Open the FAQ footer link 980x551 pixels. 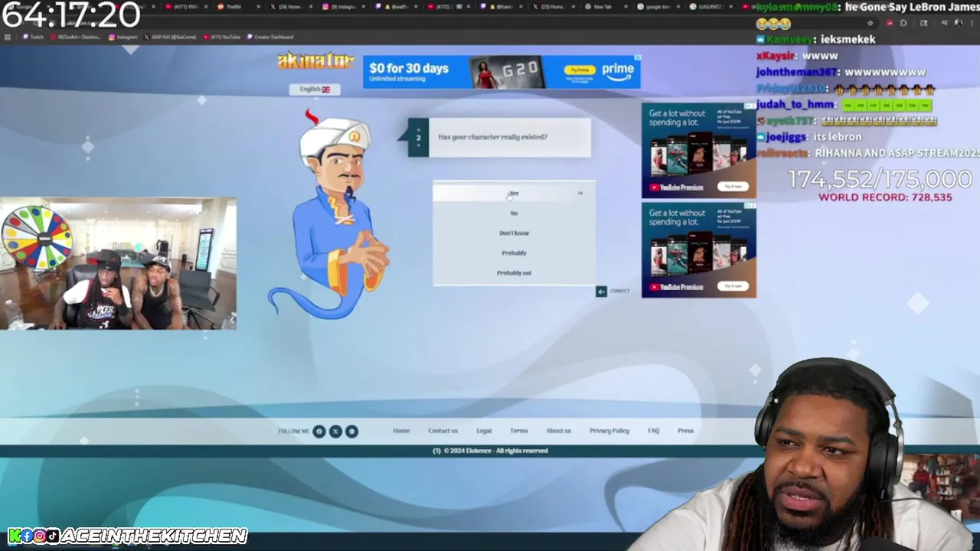click(x=653, y=431)
